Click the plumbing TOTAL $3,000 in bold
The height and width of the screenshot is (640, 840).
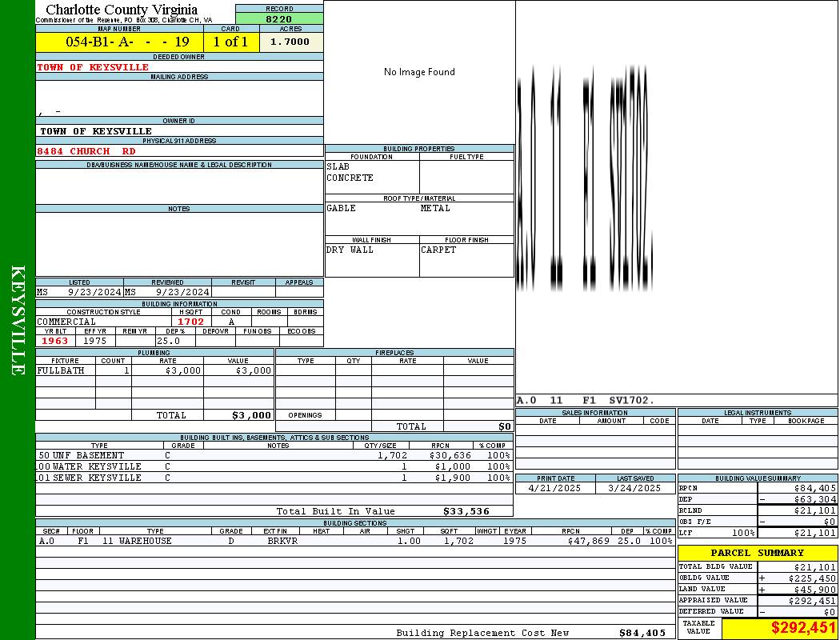tap(252, 415)
